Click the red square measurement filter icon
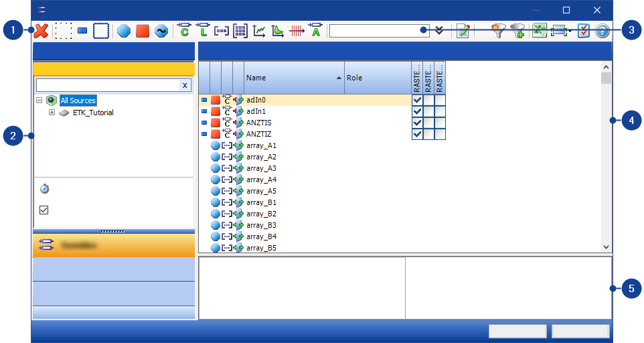 pos(142,31)
